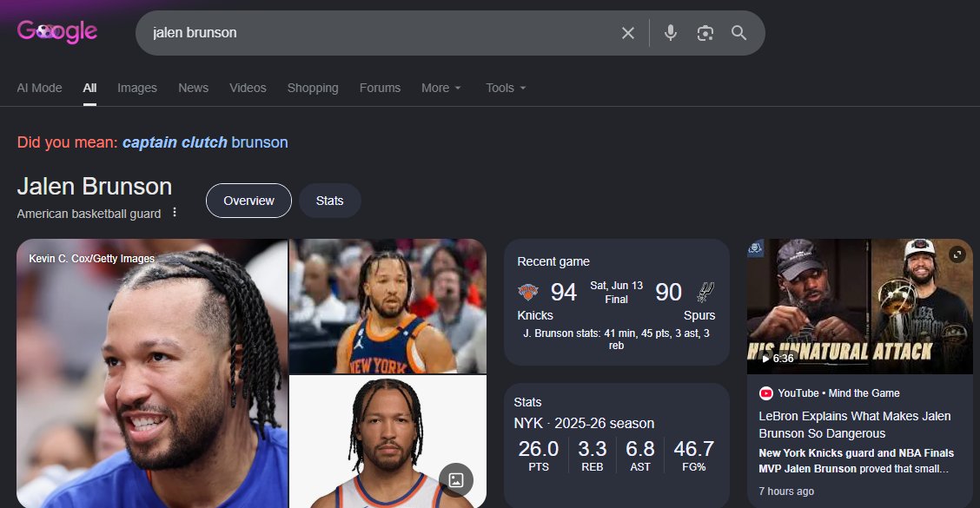Image resolution: width=980 pixels, height=508 pixels.
Task: Expand the video with the fullscreen icon
Action: tap(957, 254)
